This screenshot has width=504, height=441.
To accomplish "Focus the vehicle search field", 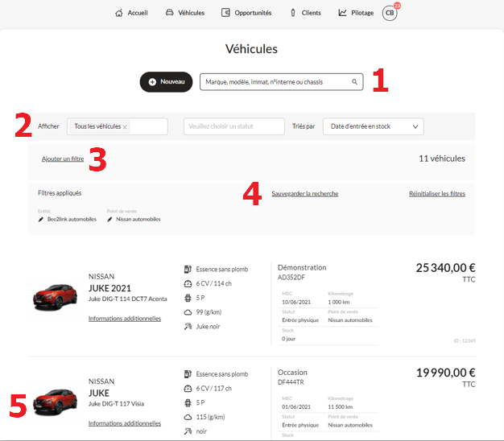I will [281, 82].
